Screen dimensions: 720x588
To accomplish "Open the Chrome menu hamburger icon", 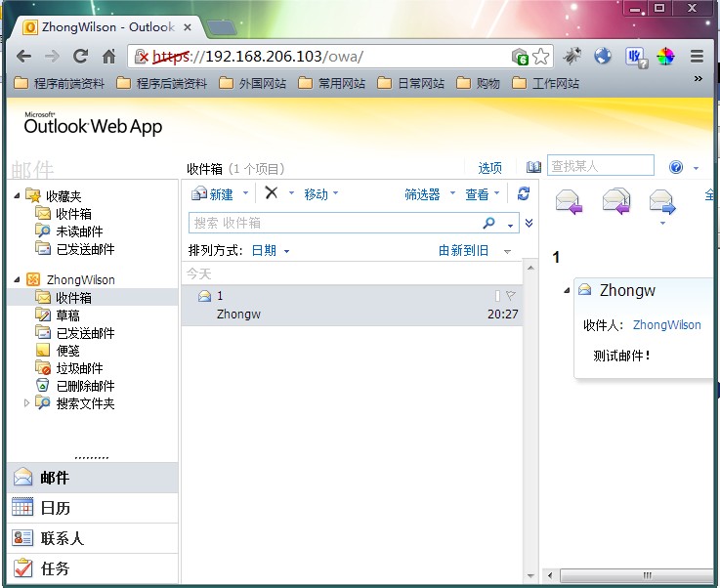I will tap(697, 56).
